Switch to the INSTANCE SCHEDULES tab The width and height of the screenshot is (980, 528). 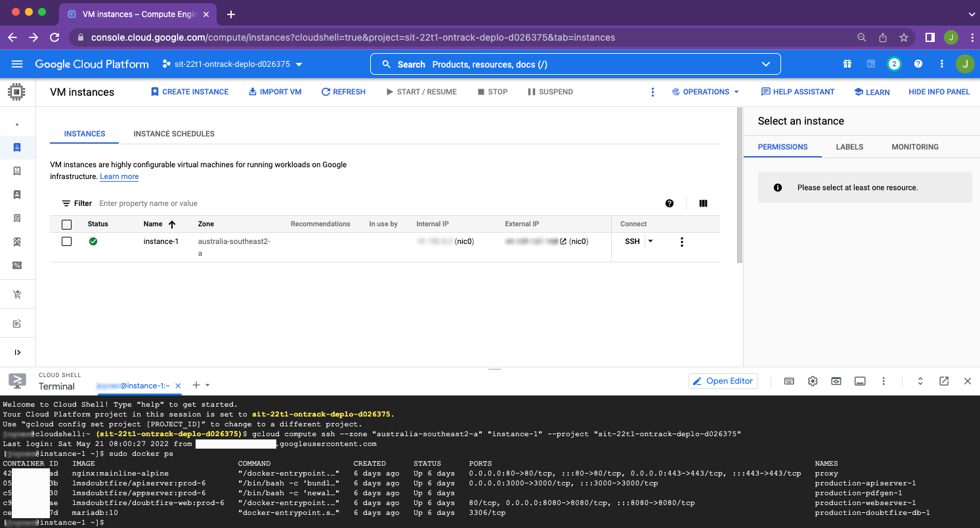(173, 134)
